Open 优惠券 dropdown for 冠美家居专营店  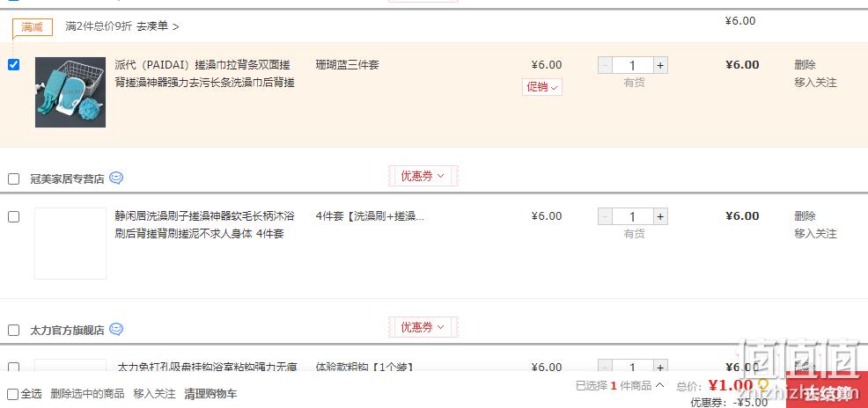[423, 176]
